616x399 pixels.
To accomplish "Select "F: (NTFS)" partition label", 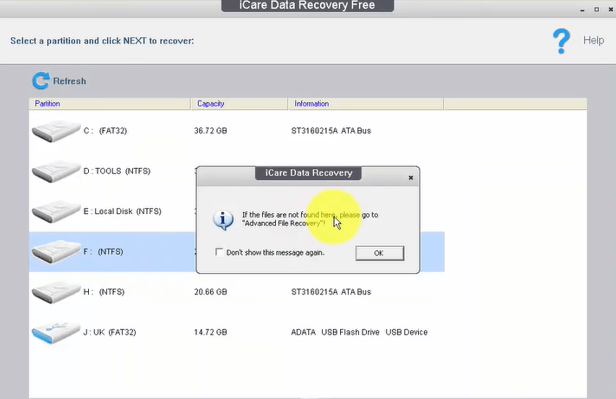I will [103, 252].
